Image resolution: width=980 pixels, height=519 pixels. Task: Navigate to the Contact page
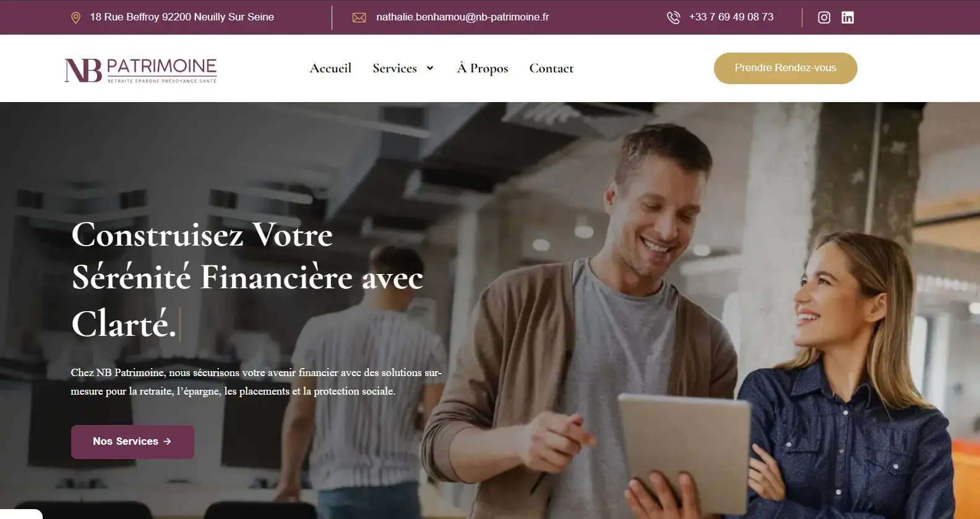tap(551, 68)
